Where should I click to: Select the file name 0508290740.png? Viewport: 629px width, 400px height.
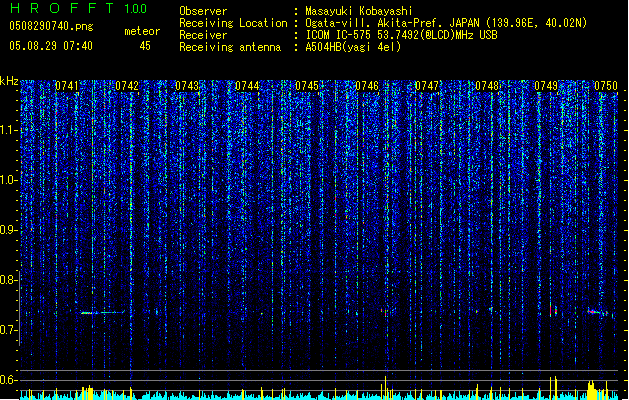[51, 26]
